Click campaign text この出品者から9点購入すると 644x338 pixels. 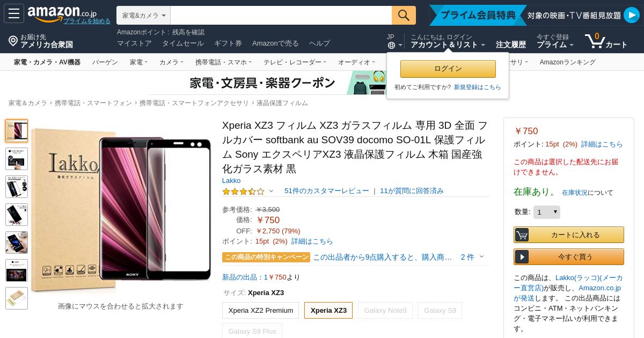coord(382,257)
